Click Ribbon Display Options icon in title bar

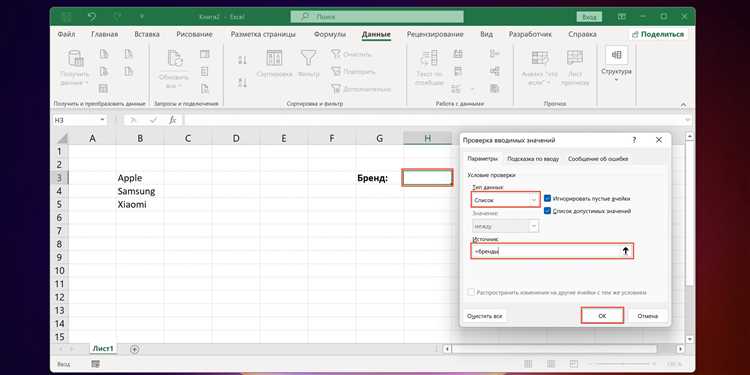621,17
